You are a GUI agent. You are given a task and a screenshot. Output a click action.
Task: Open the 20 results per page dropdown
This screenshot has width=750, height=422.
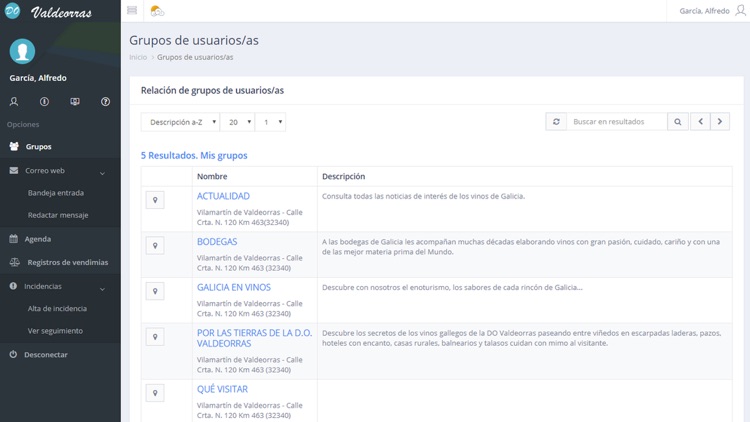[237, 122]
